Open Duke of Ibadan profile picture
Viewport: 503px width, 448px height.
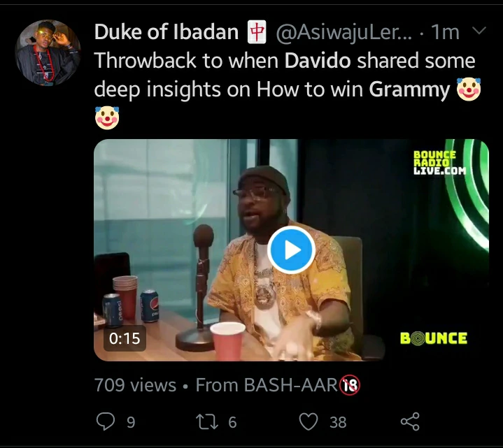pyautogui.click(x=48, y=52)
